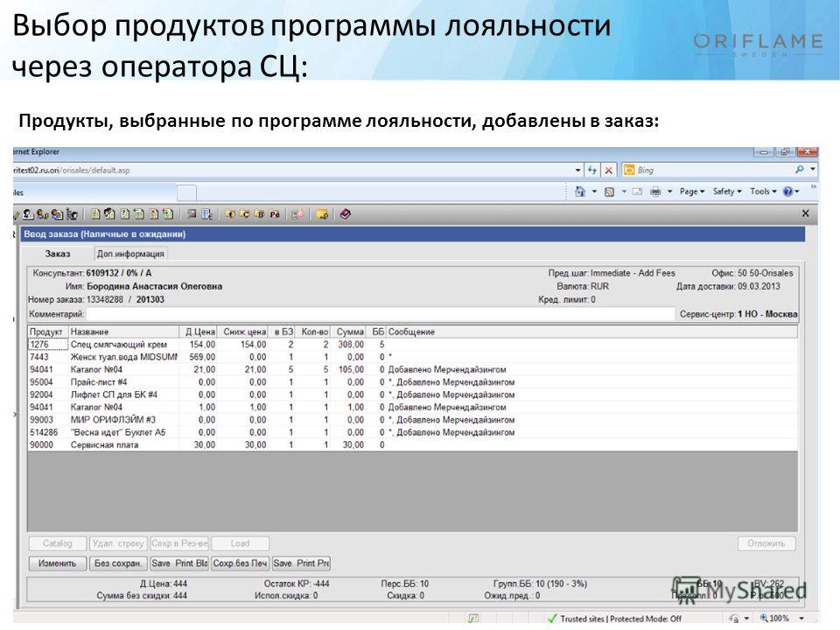Click the document icon with red-green arrows
This screenshot has height=630, width=840.
coord(168,214)
